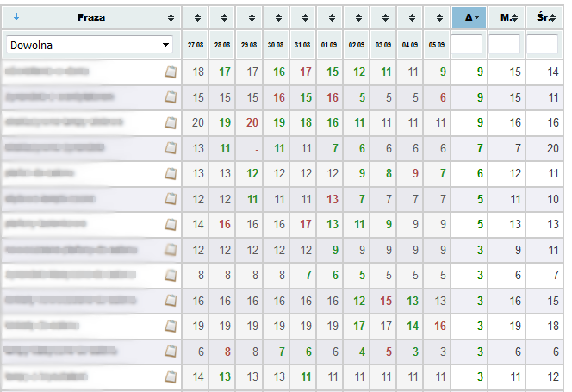Click the Fraza column header label
The height and width of the screenshot is (392, 572).
tap(91, 17)
